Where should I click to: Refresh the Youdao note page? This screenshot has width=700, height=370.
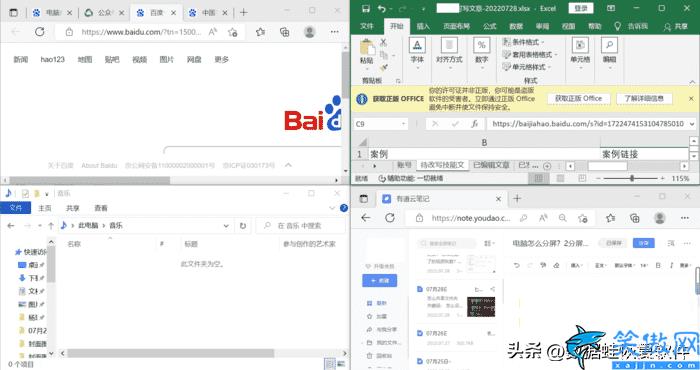[390, 218]
